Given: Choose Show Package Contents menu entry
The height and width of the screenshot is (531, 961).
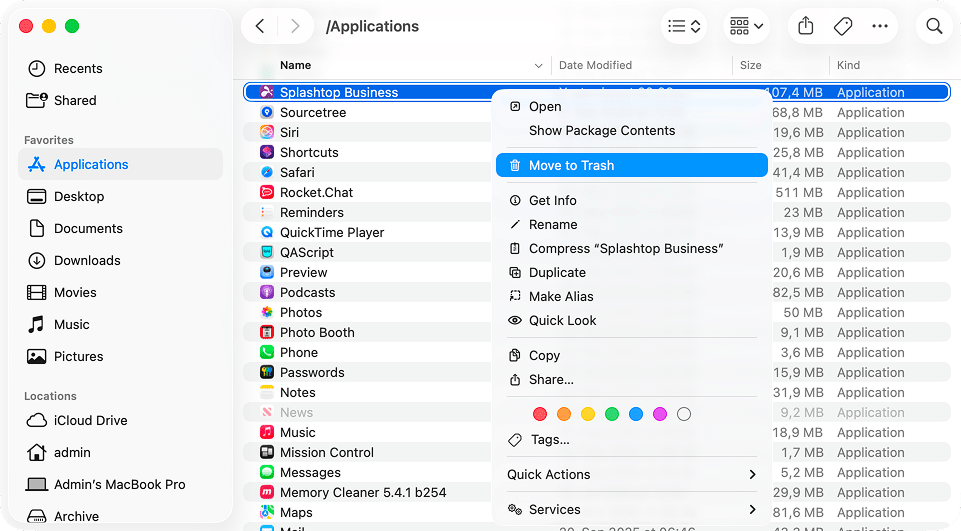Looking at the screenshot, I should point(601,130).
